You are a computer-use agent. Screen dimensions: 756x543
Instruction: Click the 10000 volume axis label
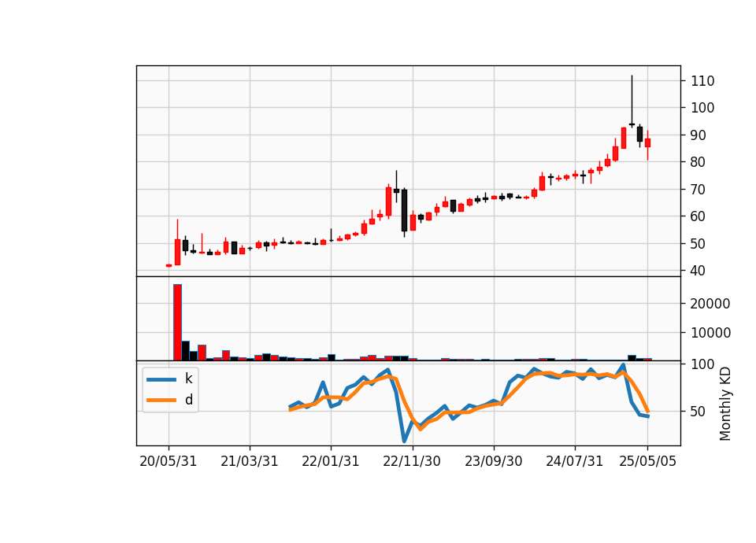click(x=710, y=333)
